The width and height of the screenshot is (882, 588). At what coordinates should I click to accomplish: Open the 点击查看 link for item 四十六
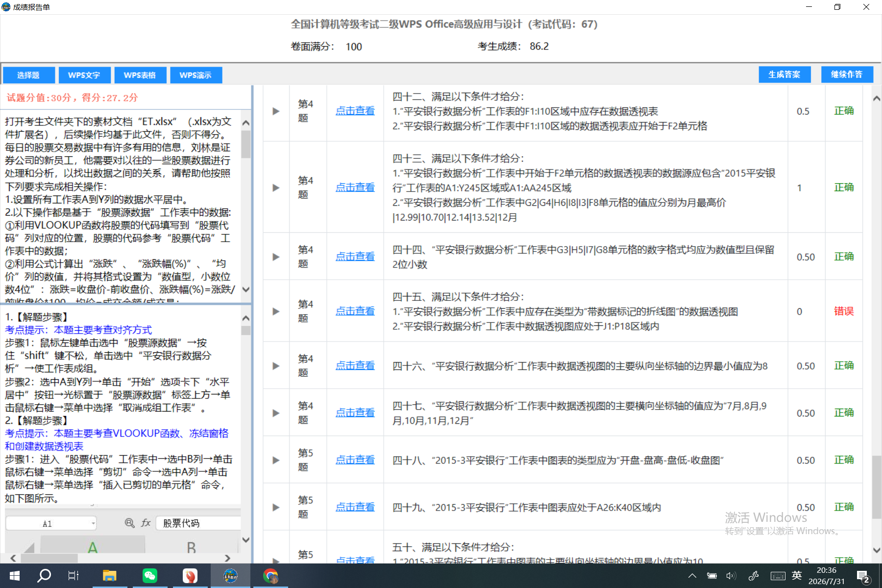point(355,366)
